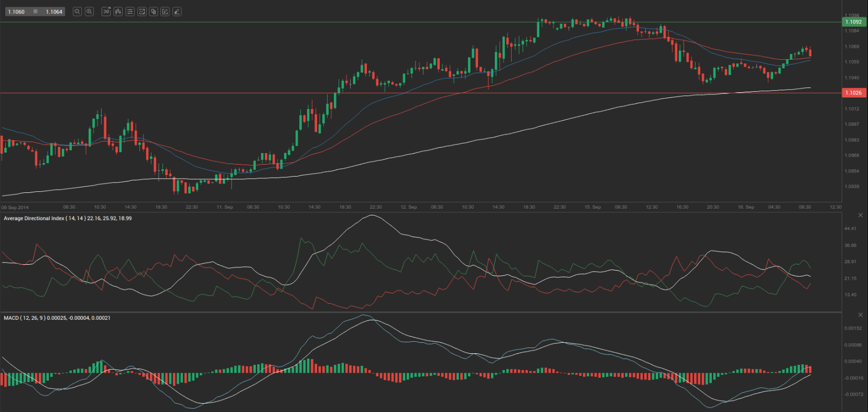Click the zoom in magnifier icon
The width and height of the screenshot is (868, 412).
[x=89, y=12]
